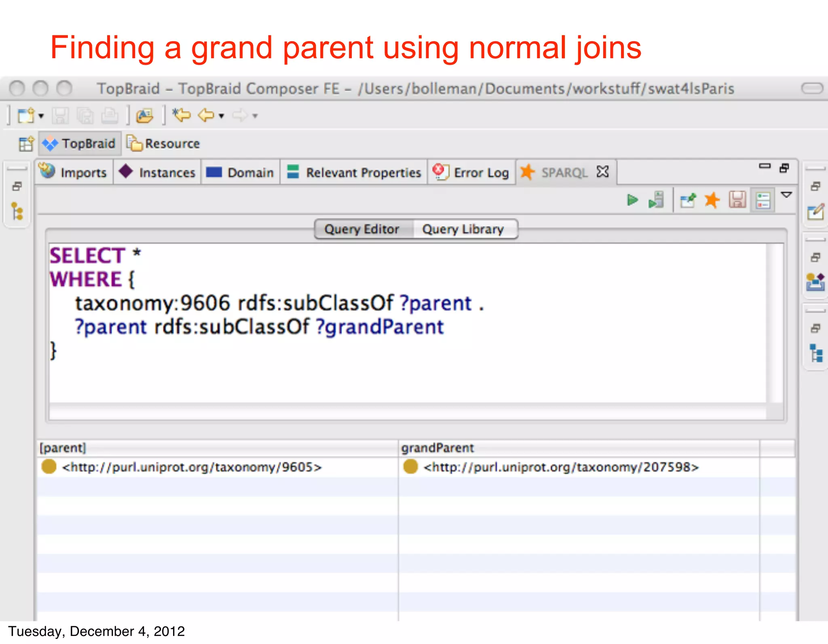828x644 pixels.
Task: Minimize the SPARQL view panel
Action: pyautogui.click(x=765, y=166)
